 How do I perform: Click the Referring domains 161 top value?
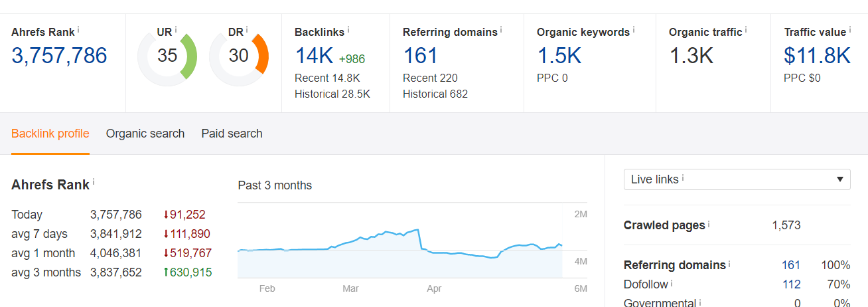(x=420, y=56)
